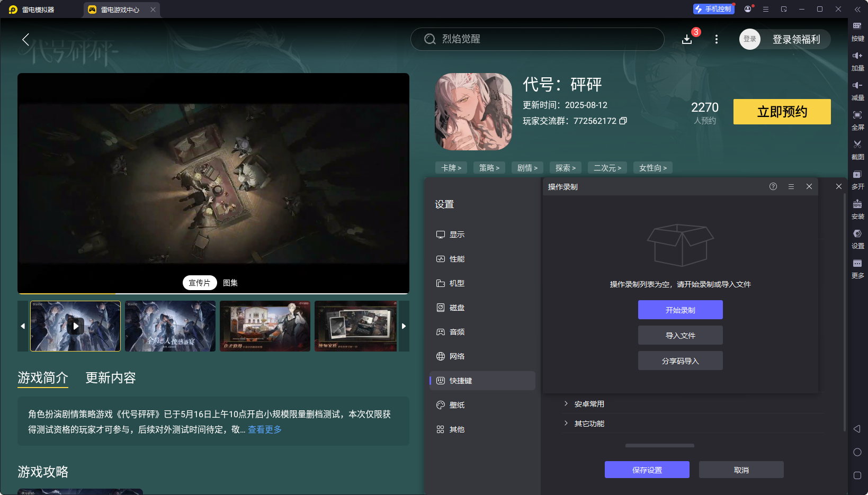This screenshot has height=495, width=868.
Task: Start recording with the 开始录制 button
Action: (x=680, y=310)
